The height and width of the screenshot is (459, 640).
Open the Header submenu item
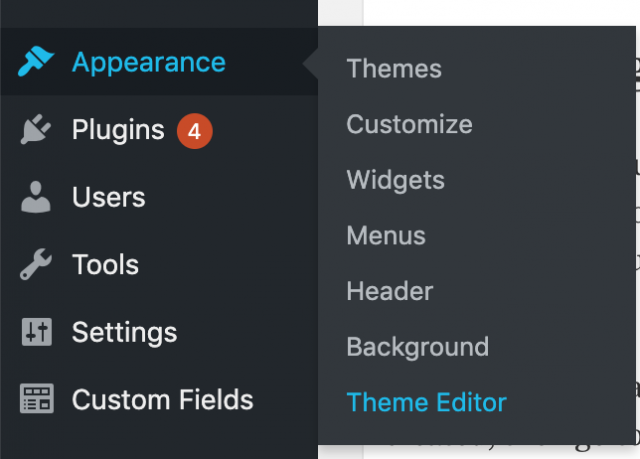[390, 292]
